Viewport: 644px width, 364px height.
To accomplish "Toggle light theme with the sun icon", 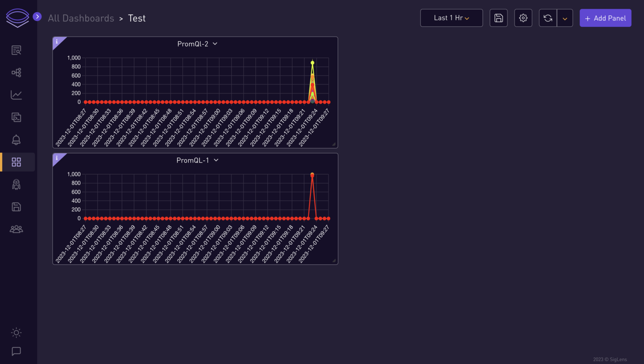I will pyautogui.click(x=16, y=333).
